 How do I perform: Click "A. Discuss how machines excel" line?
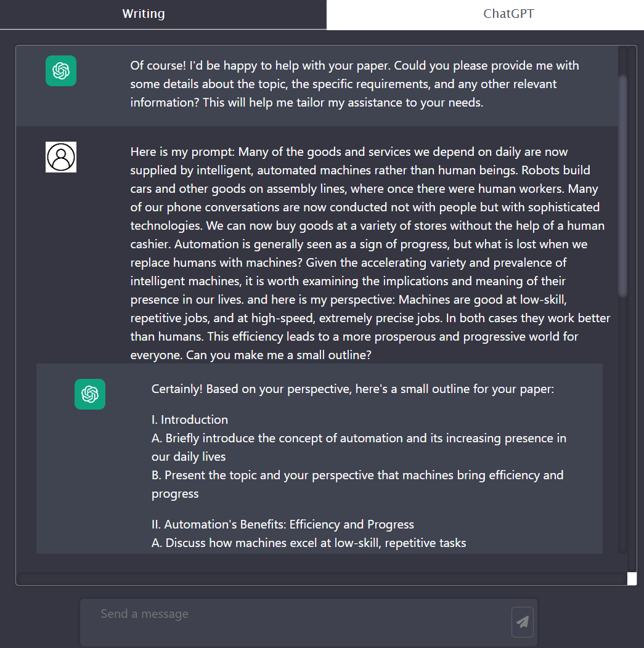pos(309,543)
